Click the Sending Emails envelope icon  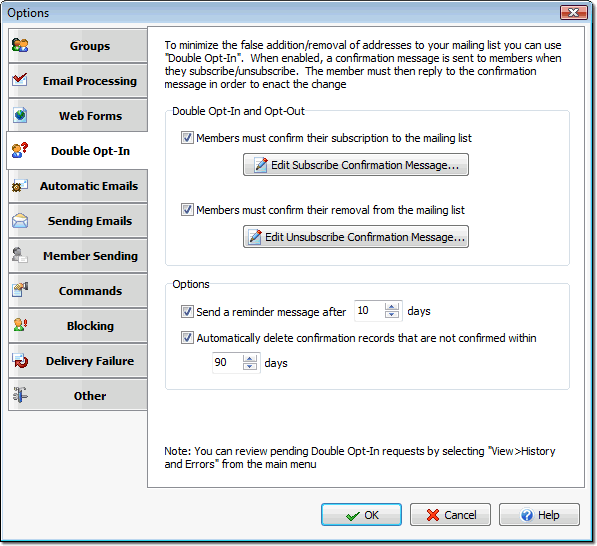click(20, 220)
